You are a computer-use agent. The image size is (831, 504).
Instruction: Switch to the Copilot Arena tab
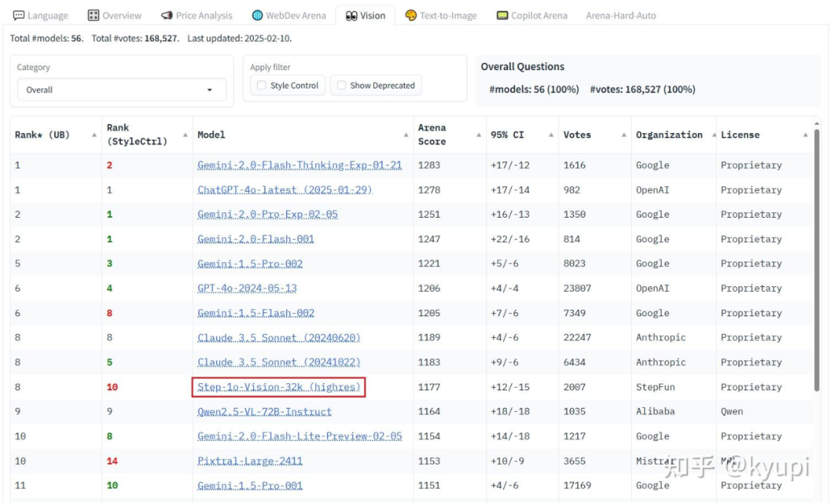coord(532,15)
